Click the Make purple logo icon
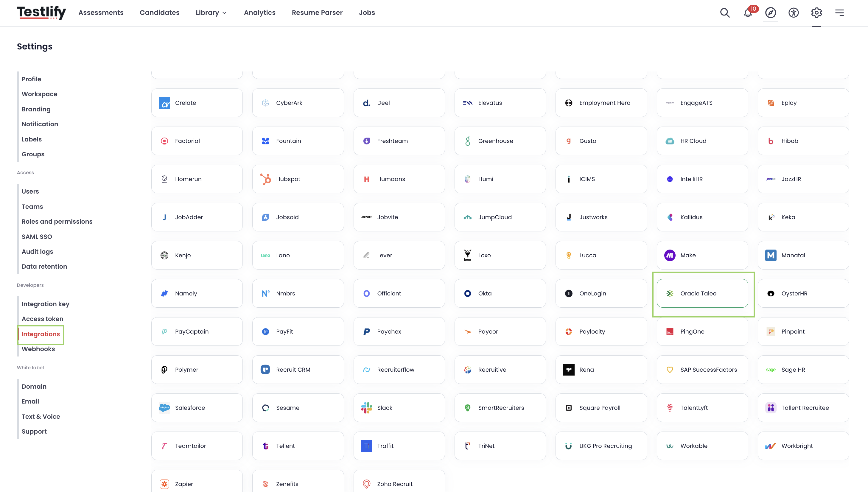The width and height of the screenshot is (868, 492). [x=670, y=256]
